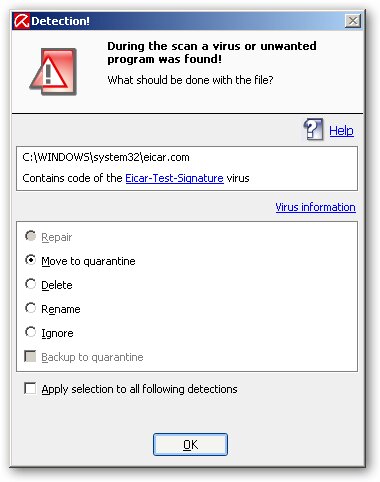Choose the Delete radio option

30,284
